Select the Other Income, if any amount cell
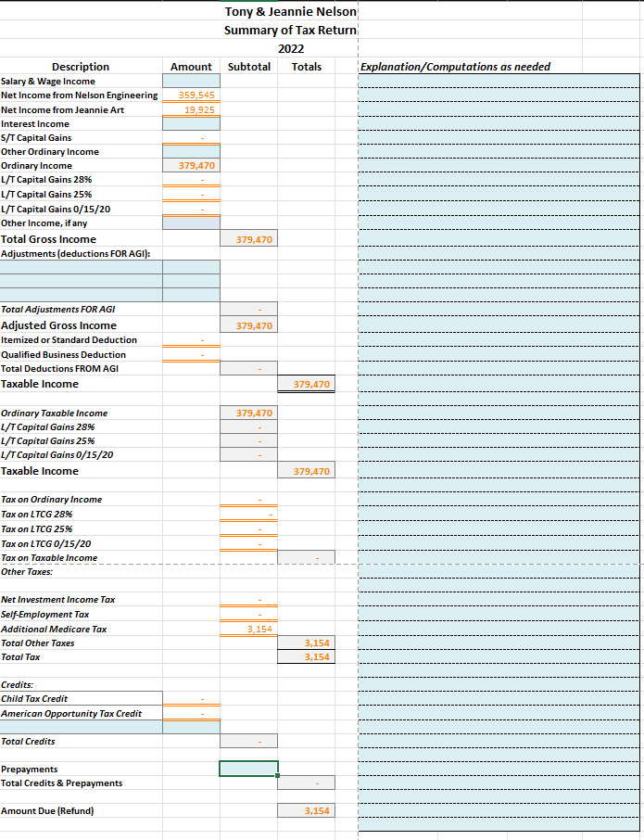Viewport: 644px width, 840px height. tap(191, 223)
